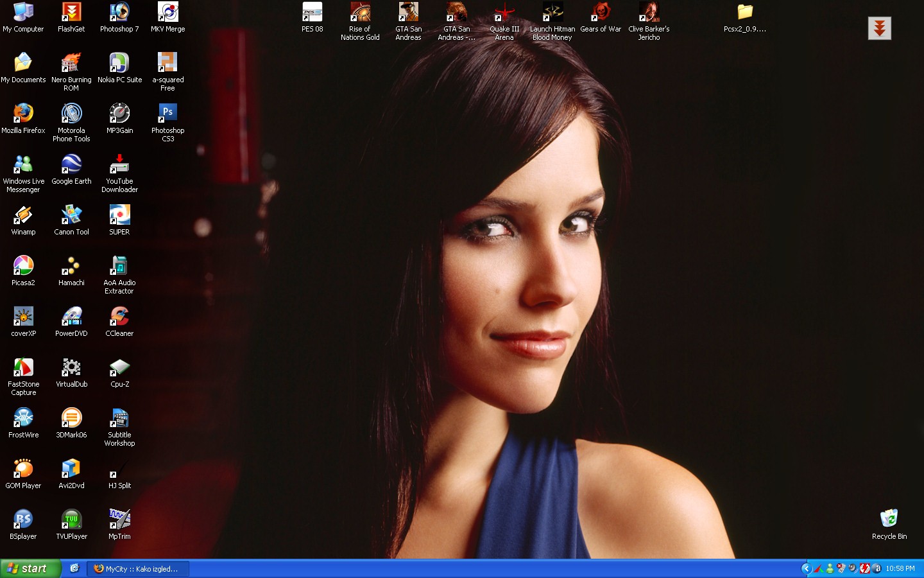924x578 pixels.
Task: Expand hidden system tray icons
Action: click(807, 568)
